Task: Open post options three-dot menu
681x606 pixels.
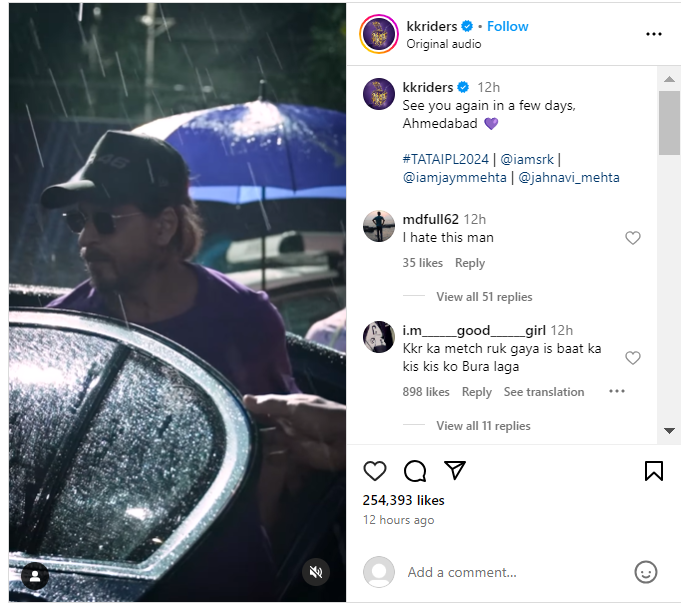Action: (x=654, y=34)
